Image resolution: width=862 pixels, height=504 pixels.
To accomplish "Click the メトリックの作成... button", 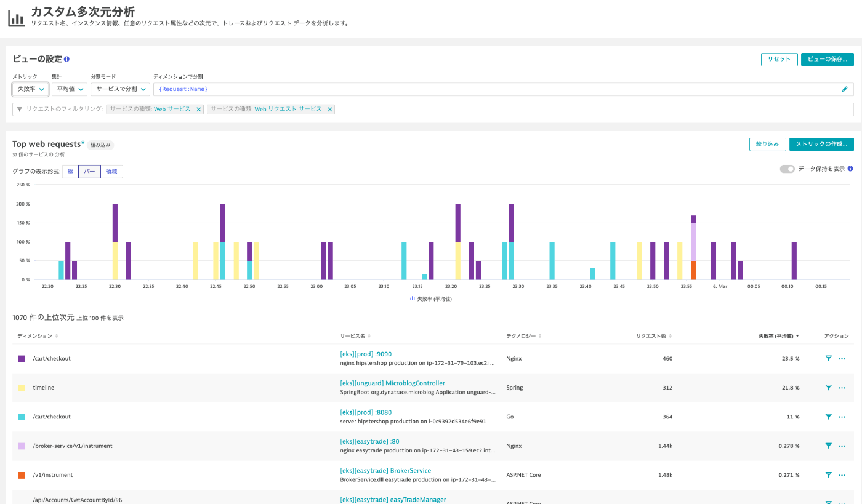I will (821, 144).
